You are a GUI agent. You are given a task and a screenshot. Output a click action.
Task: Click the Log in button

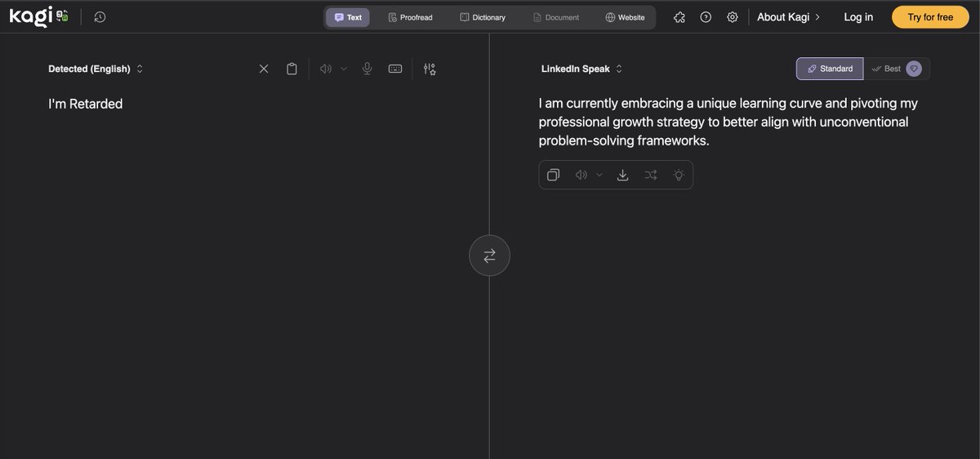[858, 17]
